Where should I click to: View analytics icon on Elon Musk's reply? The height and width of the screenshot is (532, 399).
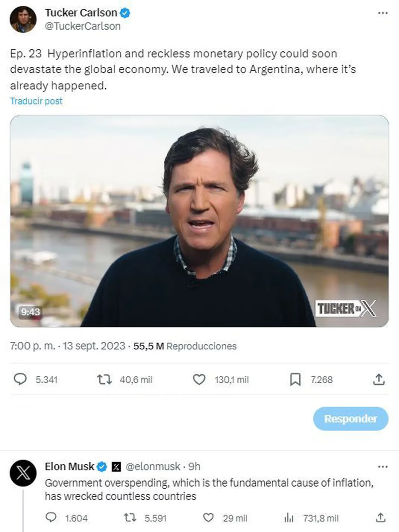(289, 517)
